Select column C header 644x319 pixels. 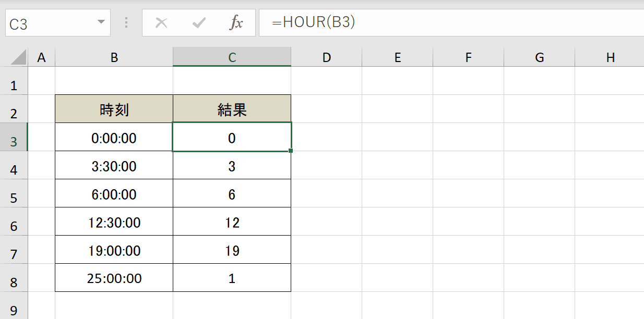(x=232, y=56)
